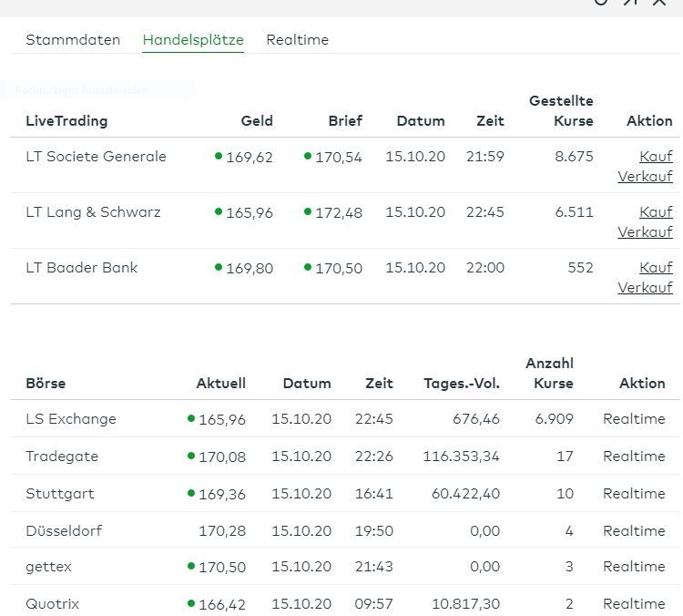The image size is (683, 616).
Task: Click Kauf for LT Societe Generale
Action: (x=656, y=157)
